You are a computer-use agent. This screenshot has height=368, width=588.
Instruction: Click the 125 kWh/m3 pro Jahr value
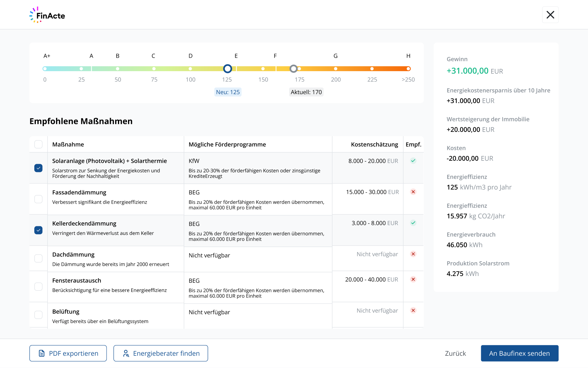(479, 187)
